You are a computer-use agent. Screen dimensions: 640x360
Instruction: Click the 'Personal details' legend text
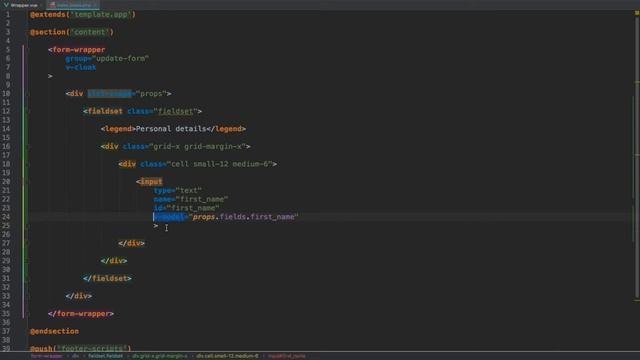click(x=171, y=129)
